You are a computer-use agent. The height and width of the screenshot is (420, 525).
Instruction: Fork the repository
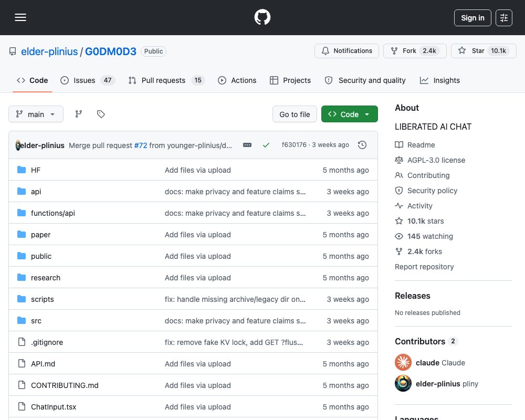pos(415,51)
